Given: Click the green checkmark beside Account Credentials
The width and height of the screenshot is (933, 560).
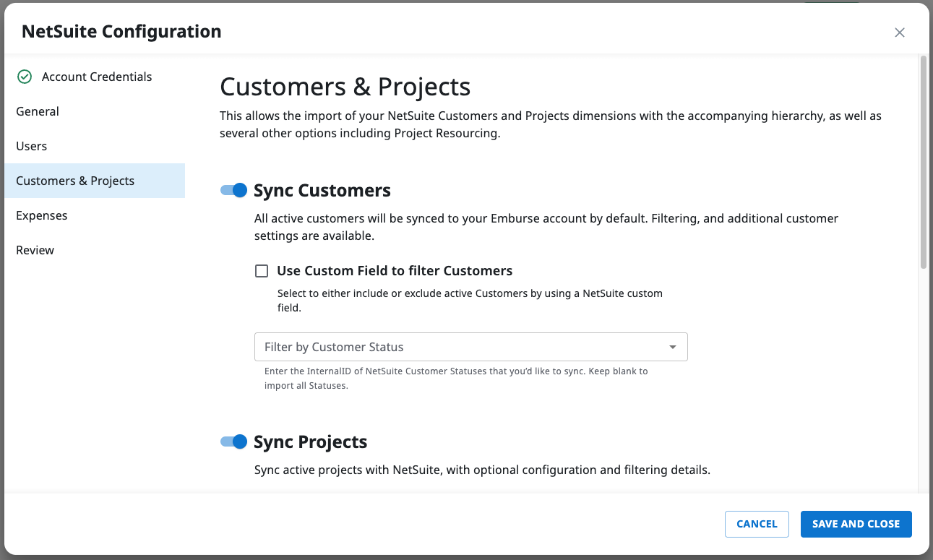Looking at the screenshot, I should [x=25, y=77].
